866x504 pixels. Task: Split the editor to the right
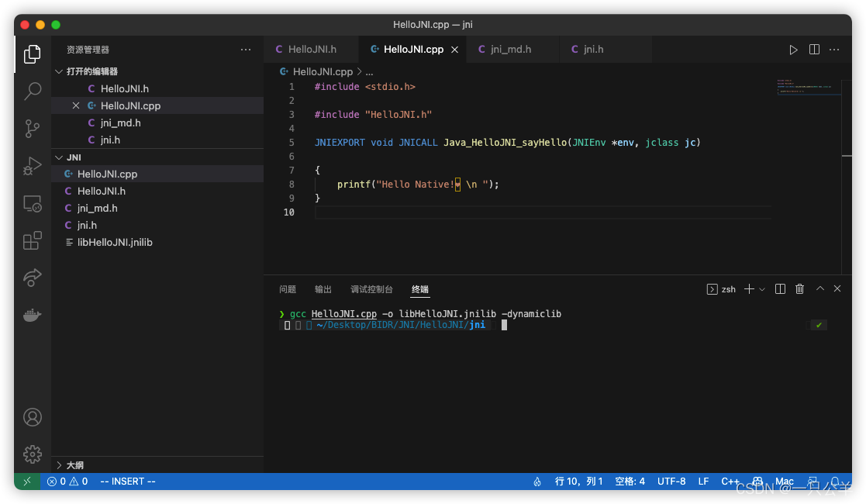click(814, 50)
